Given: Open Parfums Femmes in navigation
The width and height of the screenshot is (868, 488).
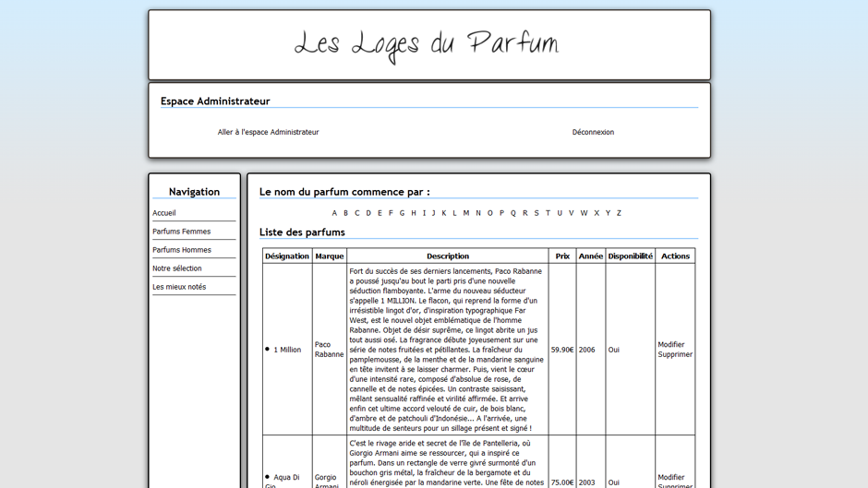Looking at the screenshot, I should pos(182,232).
